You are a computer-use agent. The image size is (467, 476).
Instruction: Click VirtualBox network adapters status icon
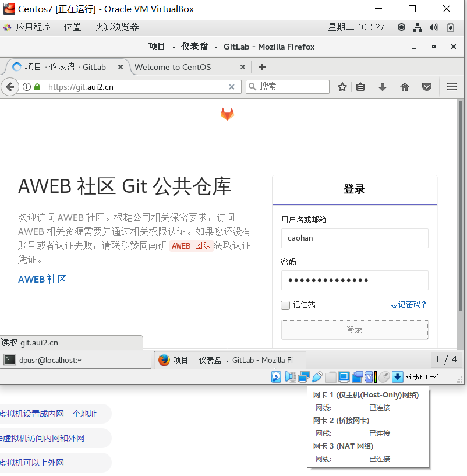pos(304,377)
